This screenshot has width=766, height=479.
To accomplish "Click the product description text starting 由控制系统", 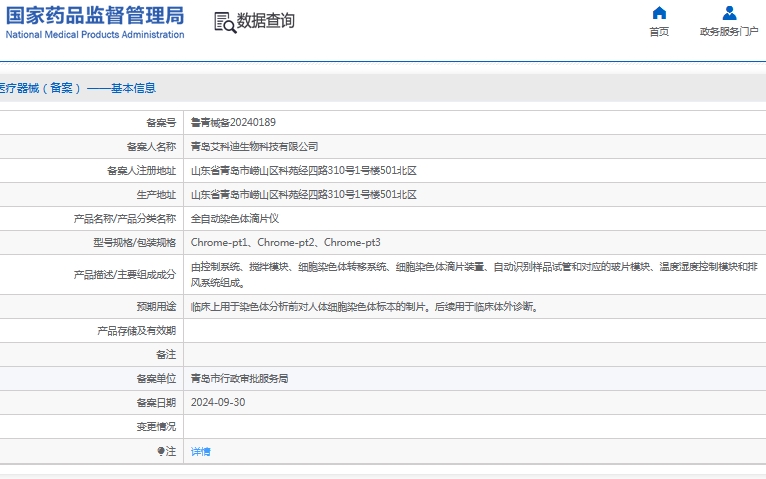I will coord(474,274).
